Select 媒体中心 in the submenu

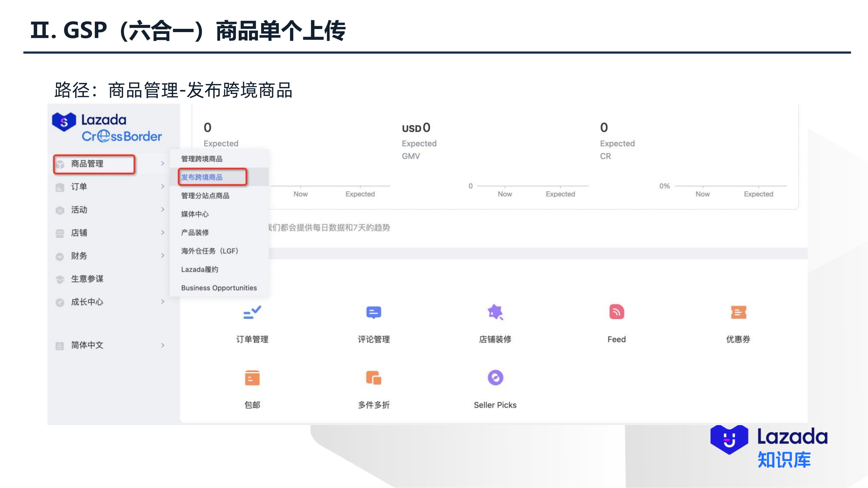[x=195, y=214]
